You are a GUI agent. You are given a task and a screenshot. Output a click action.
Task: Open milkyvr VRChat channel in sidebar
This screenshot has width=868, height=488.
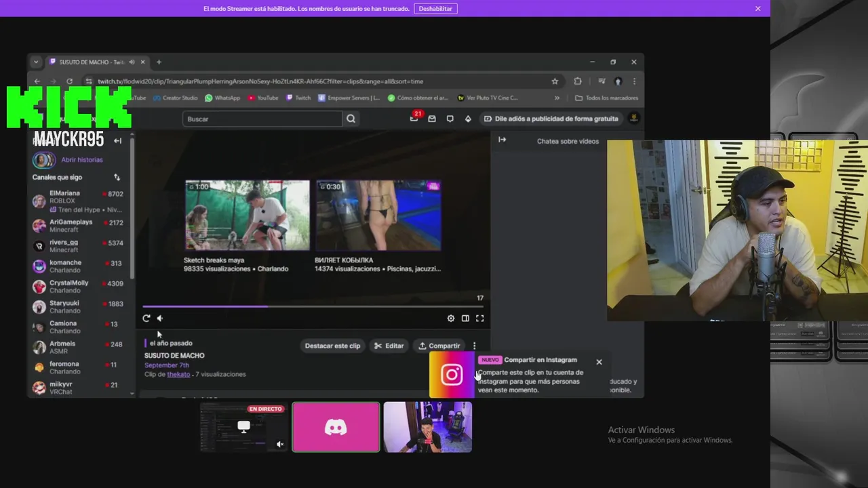pyautogui.click(x=78, y=388)
